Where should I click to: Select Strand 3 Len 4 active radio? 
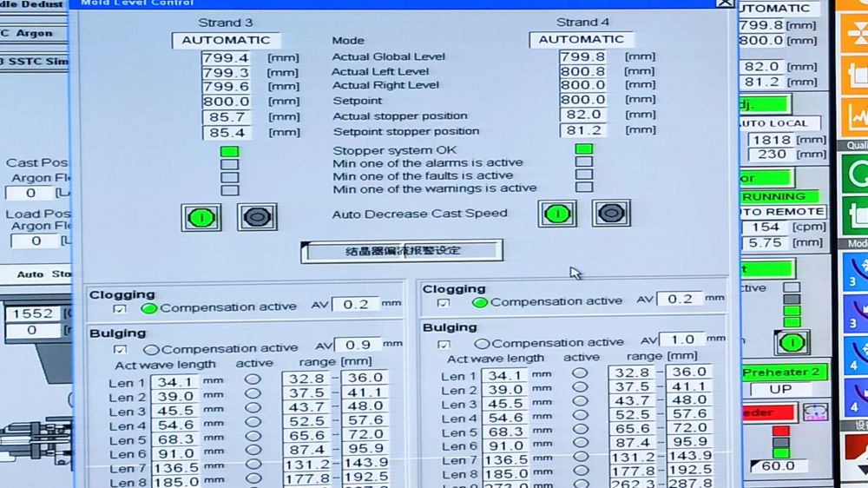click(253, 422)
